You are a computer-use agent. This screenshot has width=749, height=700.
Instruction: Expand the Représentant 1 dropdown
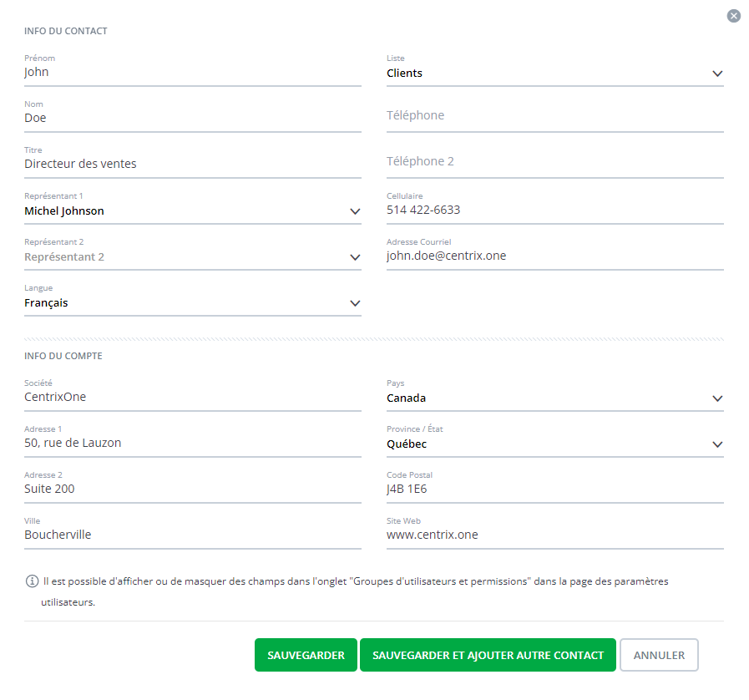point(192,211)
